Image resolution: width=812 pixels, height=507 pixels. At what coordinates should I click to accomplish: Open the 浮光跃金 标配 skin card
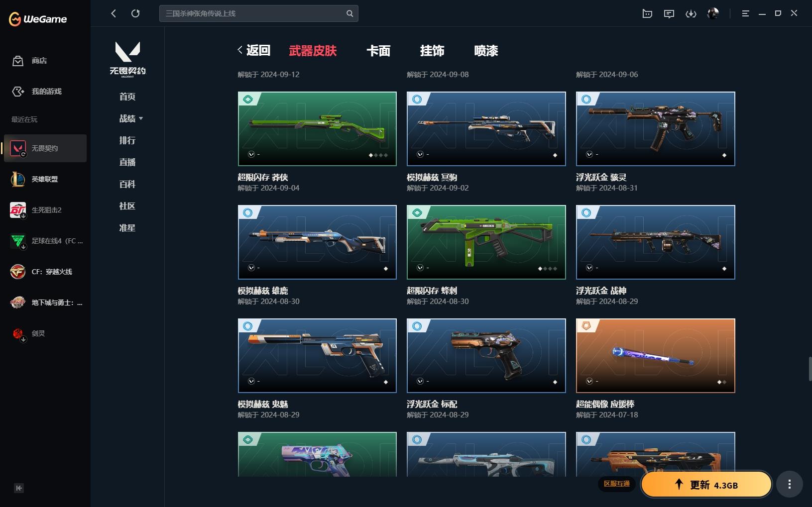point(486,356)
